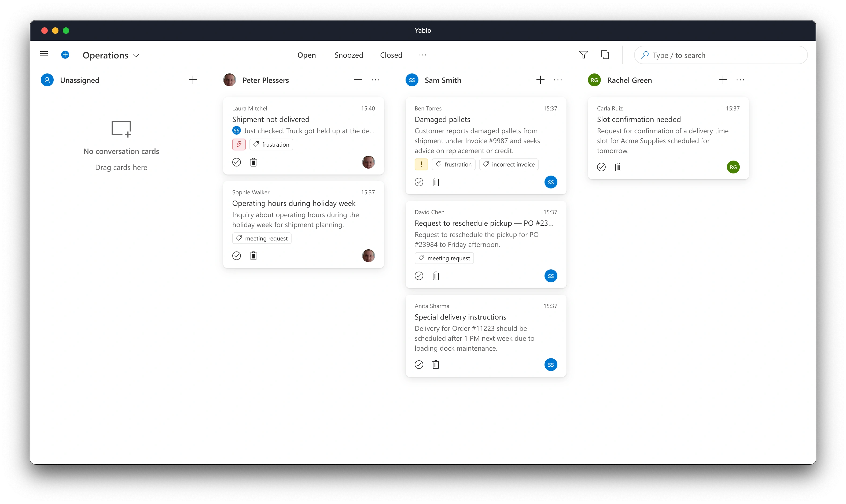Mark the Damaged pallets card as done
The width and height of the screenshot is (846, 504).
coord(419,182)
